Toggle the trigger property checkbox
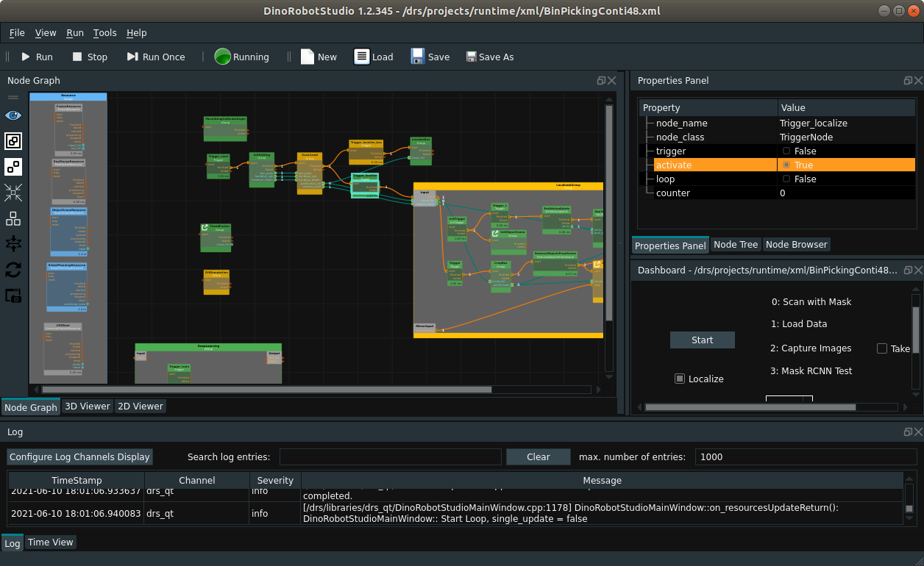The width and height of the screenshot is (924, 566). tap(786, 151)
